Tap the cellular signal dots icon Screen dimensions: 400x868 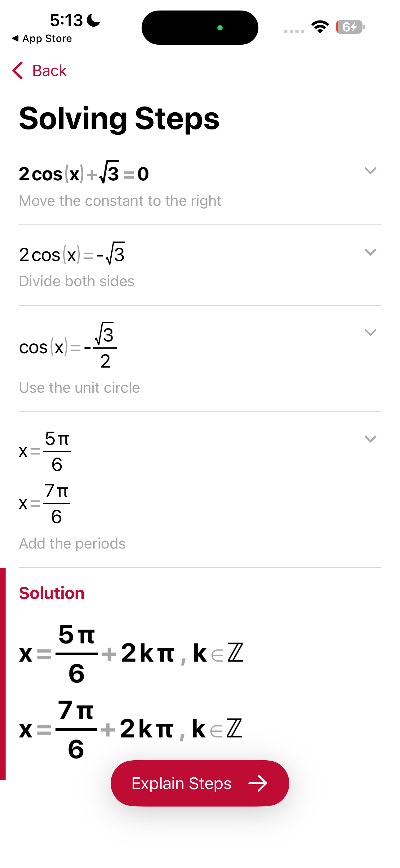294,31
